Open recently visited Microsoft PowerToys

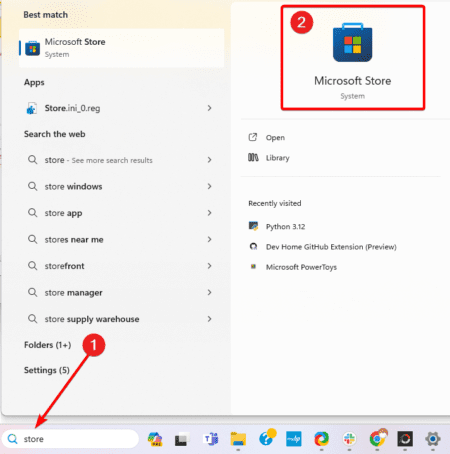point(301,267)
